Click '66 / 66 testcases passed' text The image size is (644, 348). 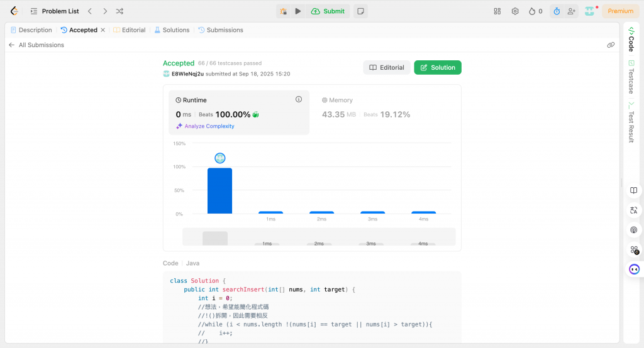click(230, 63)
